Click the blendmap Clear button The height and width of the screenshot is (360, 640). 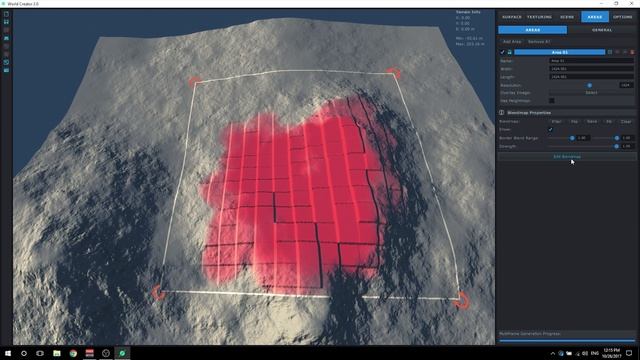pyautogui.click(x=626, y=122)
